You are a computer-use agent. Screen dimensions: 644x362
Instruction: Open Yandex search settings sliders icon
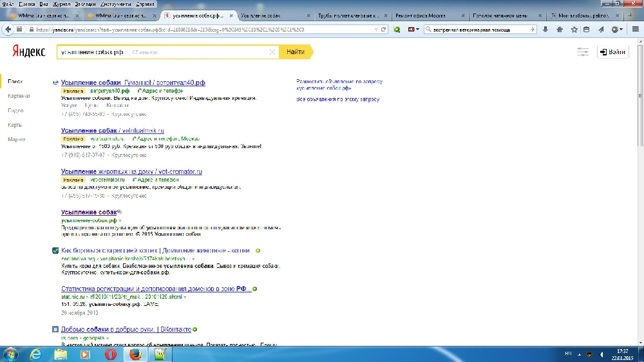pyautogui.click(x=582, y=52)
